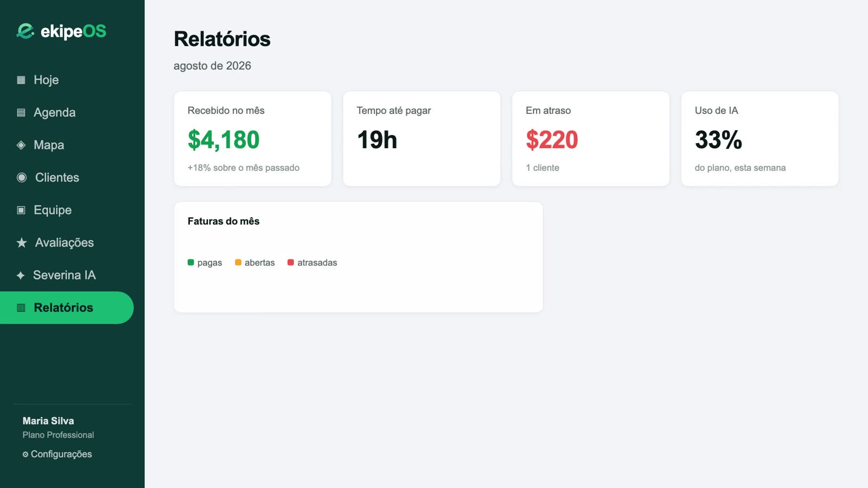Select the Relatórios menu item
The height and width of the screenshot is (488, 868).
pyautogui.click(x=67, y=307)
